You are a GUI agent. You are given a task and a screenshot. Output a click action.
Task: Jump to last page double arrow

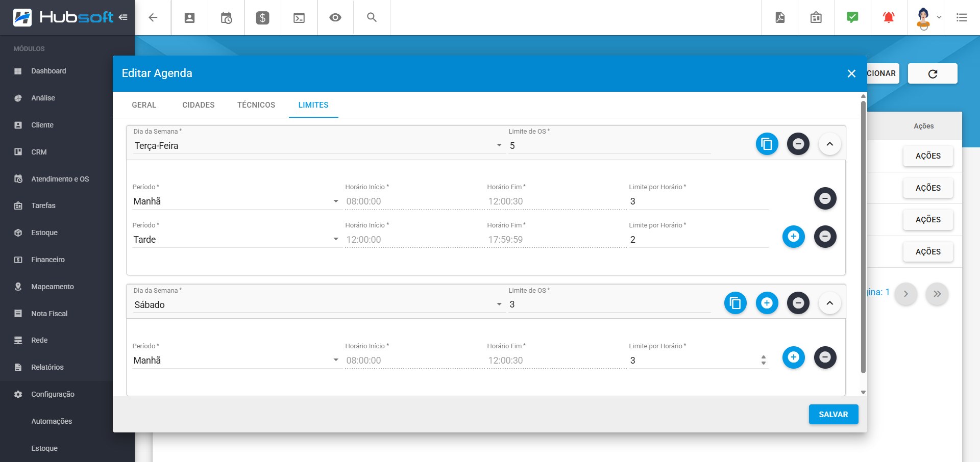click(937, 294)
